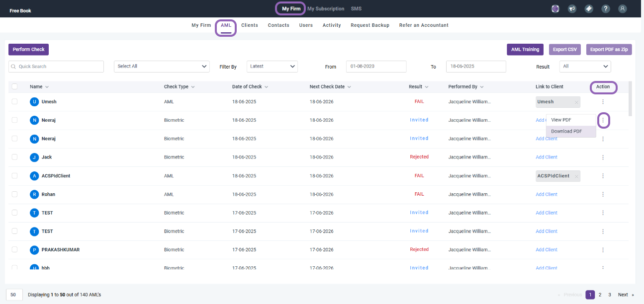This screenshot has width=644, height=304.
Task: Open action menu for Umesh row
Action: click(x=603, y=102)
